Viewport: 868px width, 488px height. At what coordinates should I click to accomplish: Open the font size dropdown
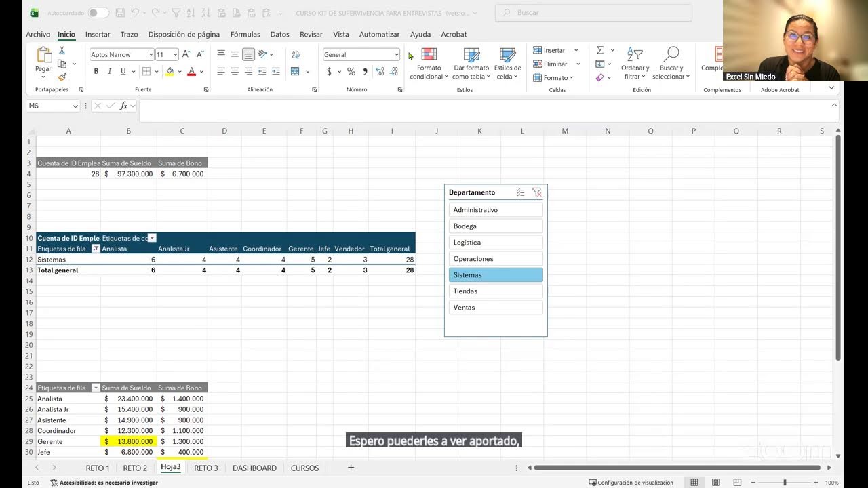pyautogui.click(x=175, y=54)
